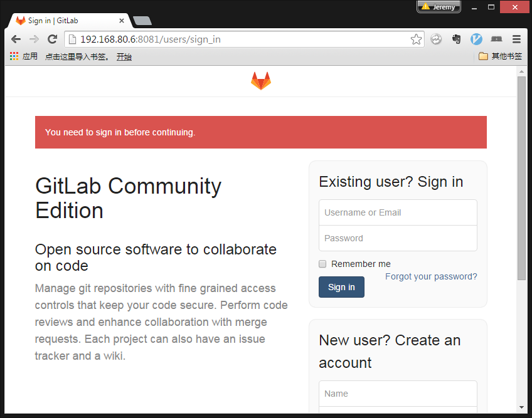This screenshot has width=532, height=418.
Task: Open the Chrome hamburger menu
Action: pyautogui.click(x=516, y=39)
